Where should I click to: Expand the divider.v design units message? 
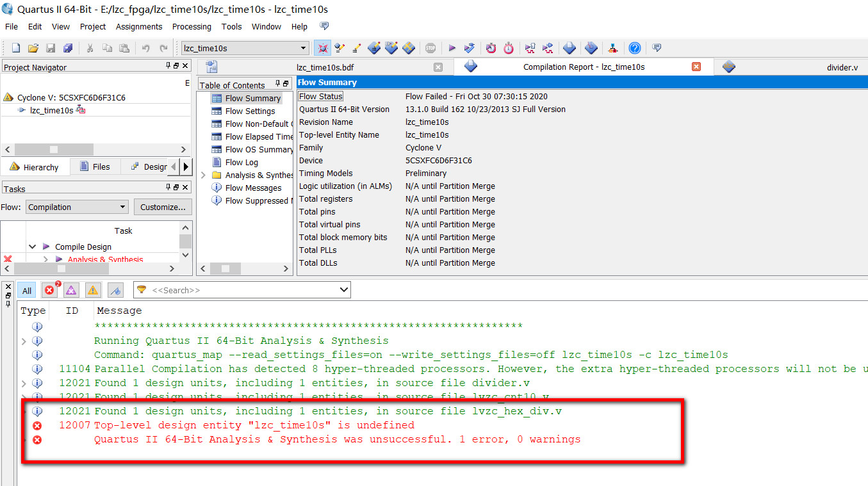24,383
